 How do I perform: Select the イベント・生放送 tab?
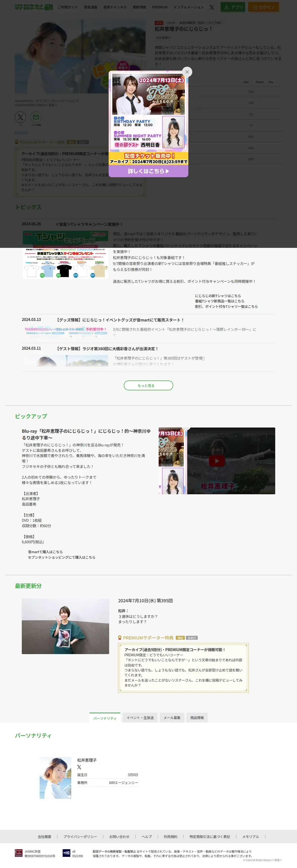[x=140, y=718]
